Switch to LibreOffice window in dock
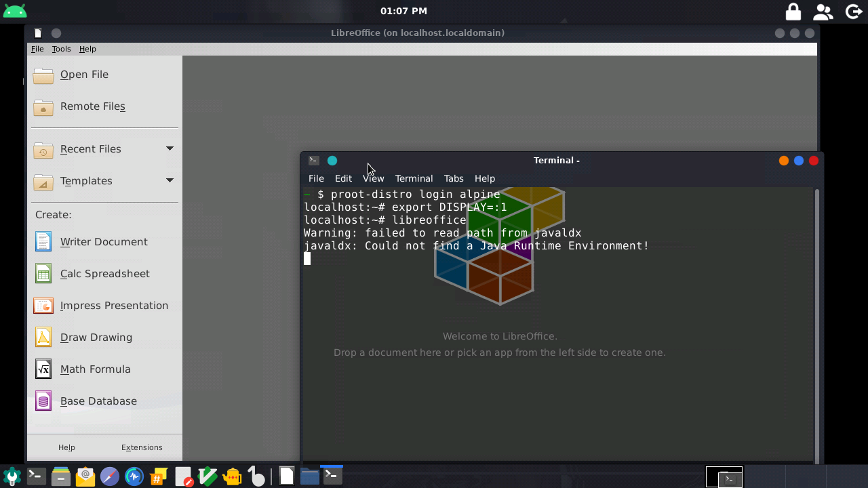Viewport: 868px width, 488px height. point(286,476)
